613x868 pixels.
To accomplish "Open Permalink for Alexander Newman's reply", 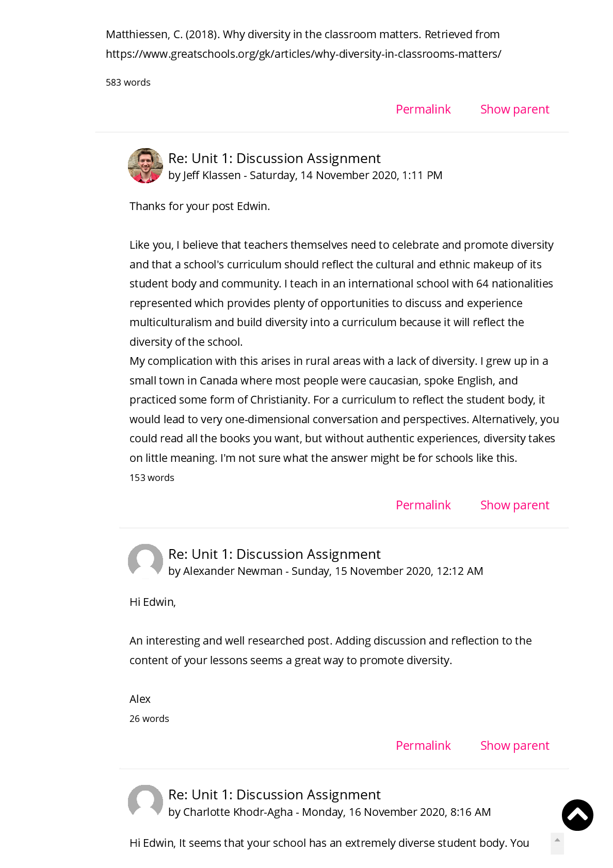I will pyautogui.click(x=423, y=746).
